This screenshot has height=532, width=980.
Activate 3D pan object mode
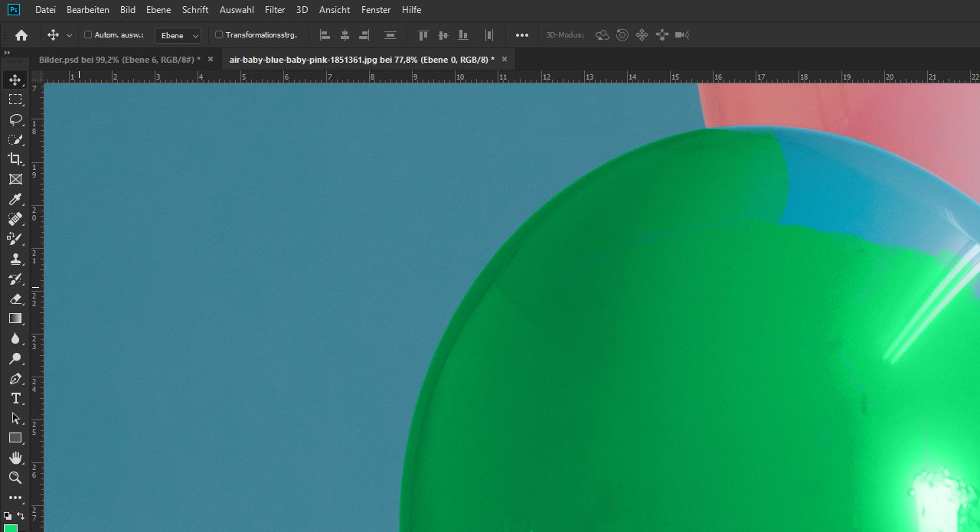click(x=642, y=34)
